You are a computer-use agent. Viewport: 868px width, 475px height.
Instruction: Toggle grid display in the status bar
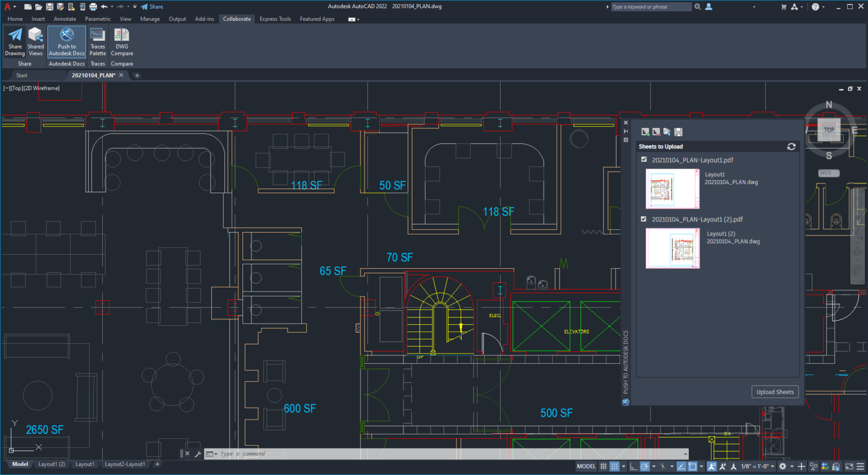(603, 467)
